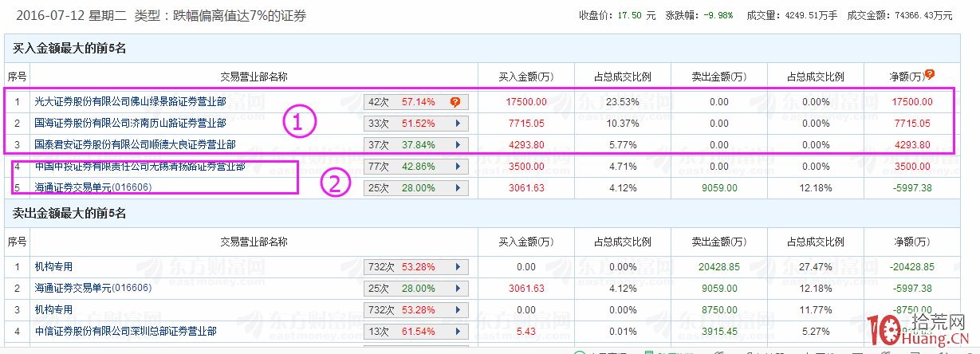Open 光大证券佛山绿景路证券营业部 link
This screenshot has height=354, width=980.
pos(130,102)
